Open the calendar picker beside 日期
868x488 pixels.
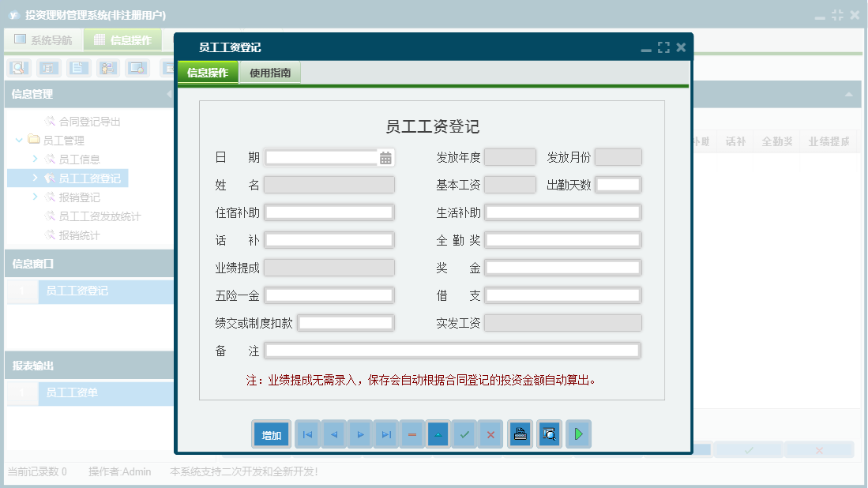[x=385, y=156]
